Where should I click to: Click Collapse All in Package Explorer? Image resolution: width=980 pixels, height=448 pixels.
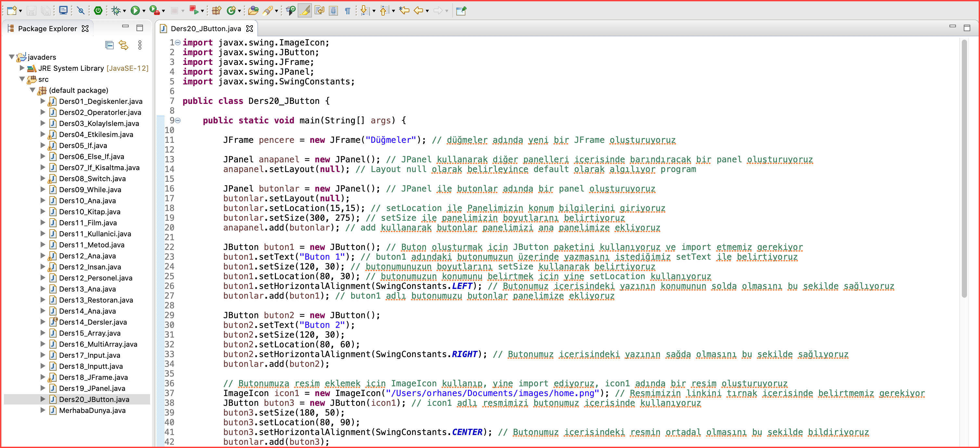[109, 45]
